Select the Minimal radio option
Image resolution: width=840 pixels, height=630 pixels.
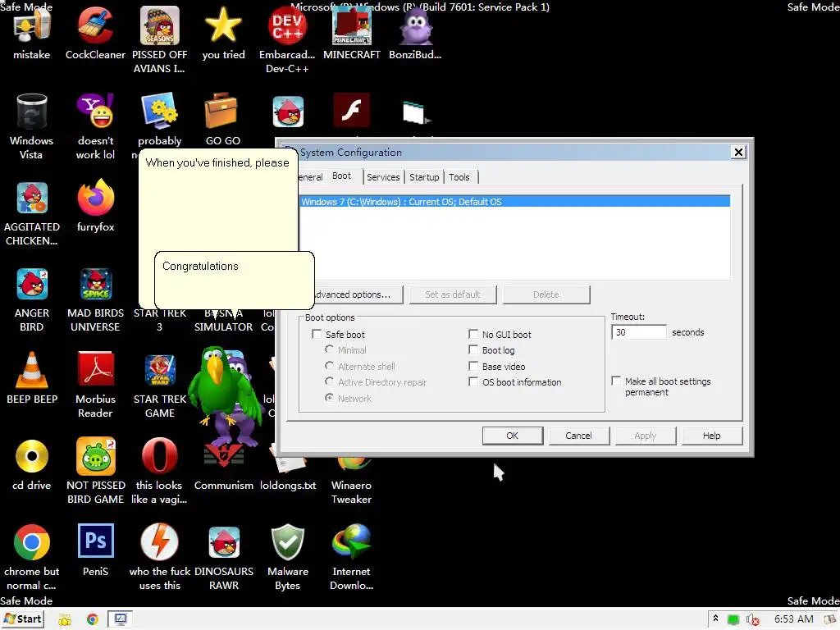click(329, 349)
